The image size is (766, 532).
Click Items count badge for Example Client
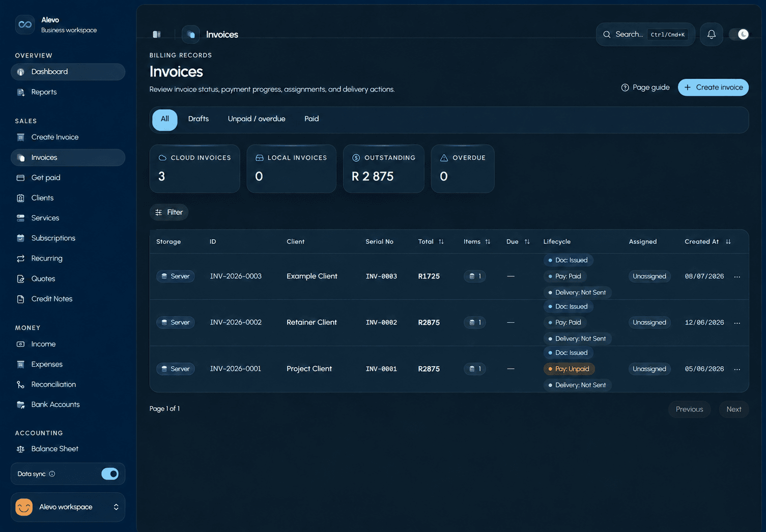click(475, 276)
